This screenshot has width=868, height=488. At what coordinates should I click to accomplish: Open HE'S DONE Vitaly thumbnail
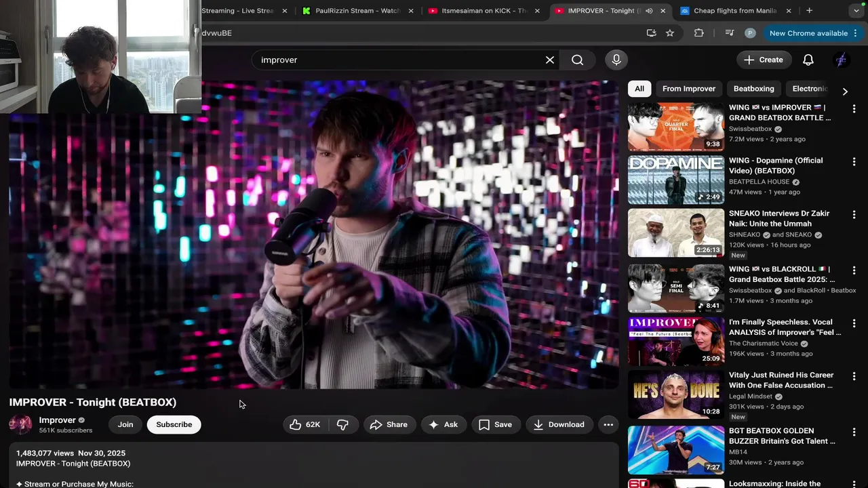[x=675, y=394]
